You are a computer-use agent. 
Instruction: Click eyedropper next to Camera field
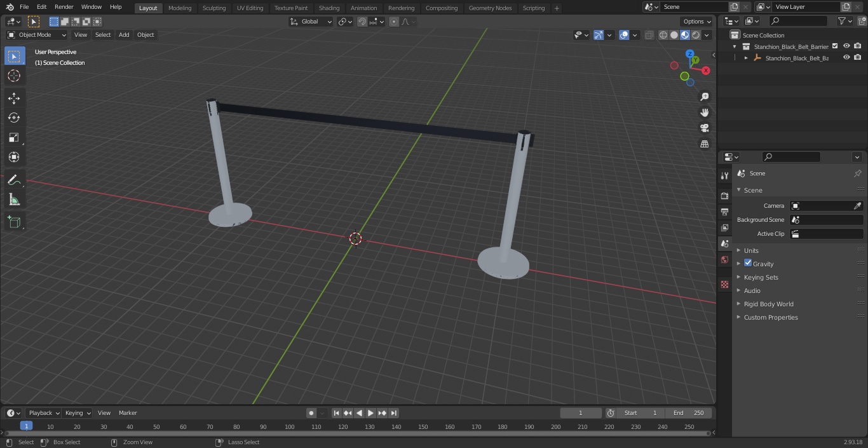[x=857, y=206]
